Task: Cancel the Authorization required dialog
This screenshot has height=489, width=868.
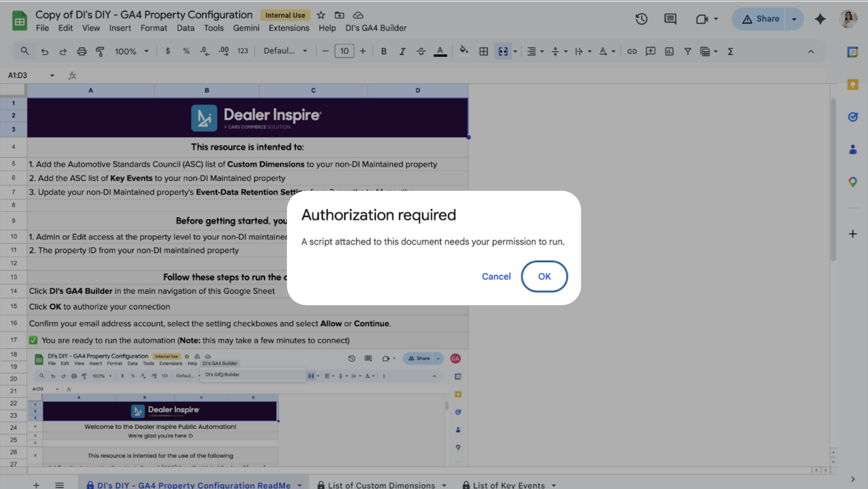Action: pos(496,276)
